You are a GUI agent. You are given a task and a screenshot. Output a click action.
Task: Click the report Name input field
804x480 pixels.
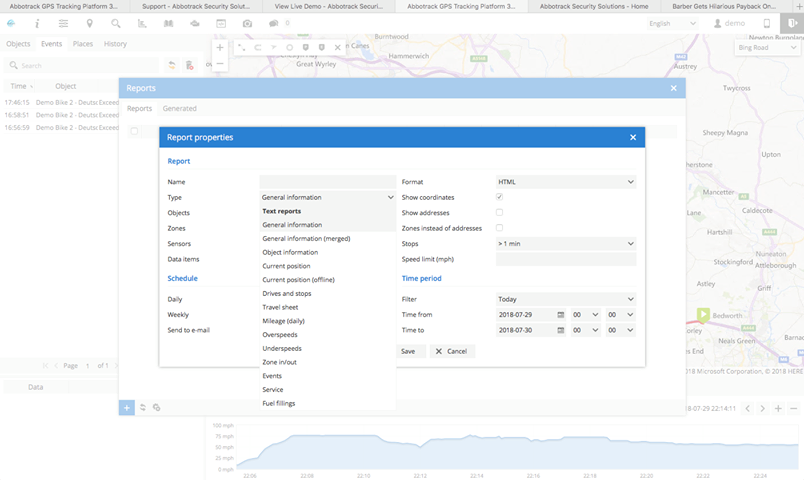[328, 182]
